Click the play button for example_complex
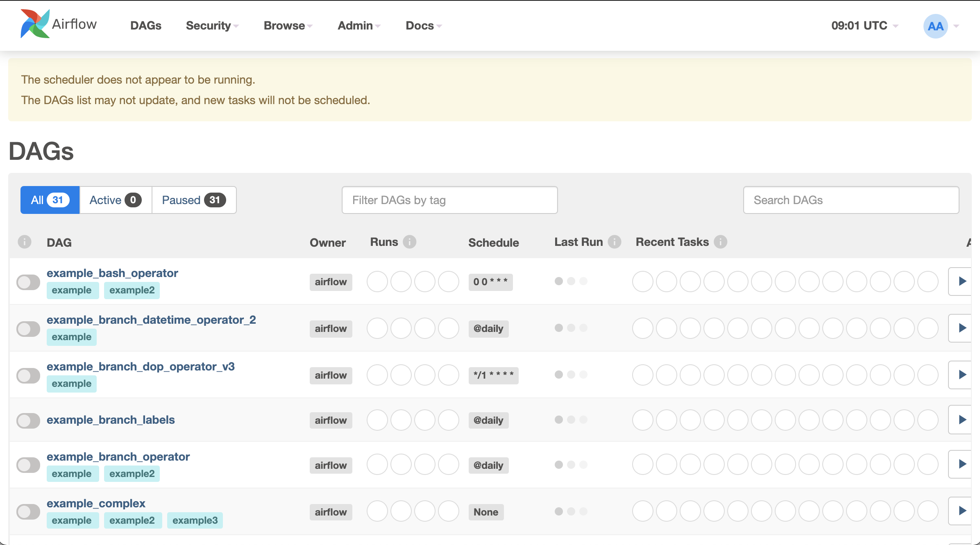This screenshot has width=980, height=545. (962, 511)
